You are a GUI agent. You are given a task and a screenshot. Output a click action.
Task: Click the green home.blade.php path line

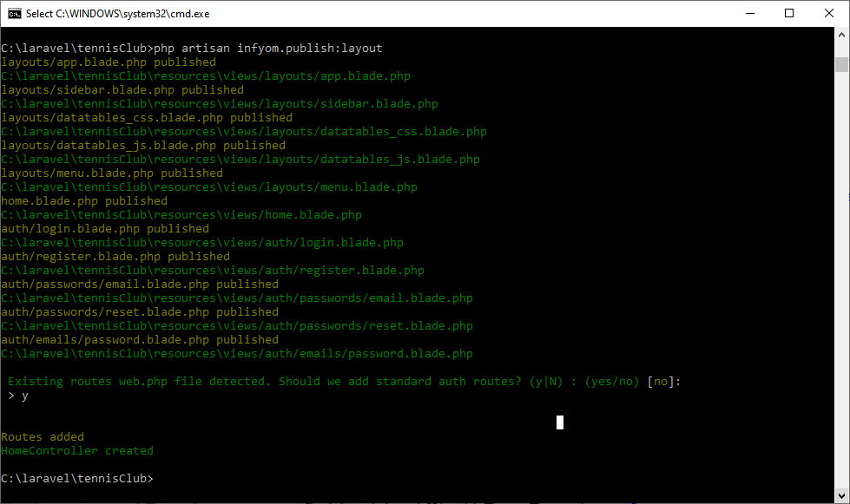click(181, 214)
